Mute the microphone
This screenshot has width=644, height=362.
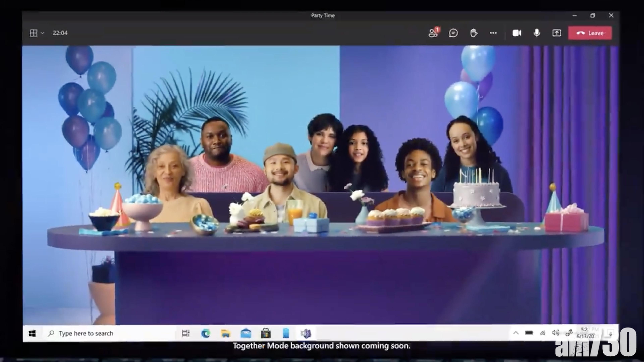tap(536, 33)
